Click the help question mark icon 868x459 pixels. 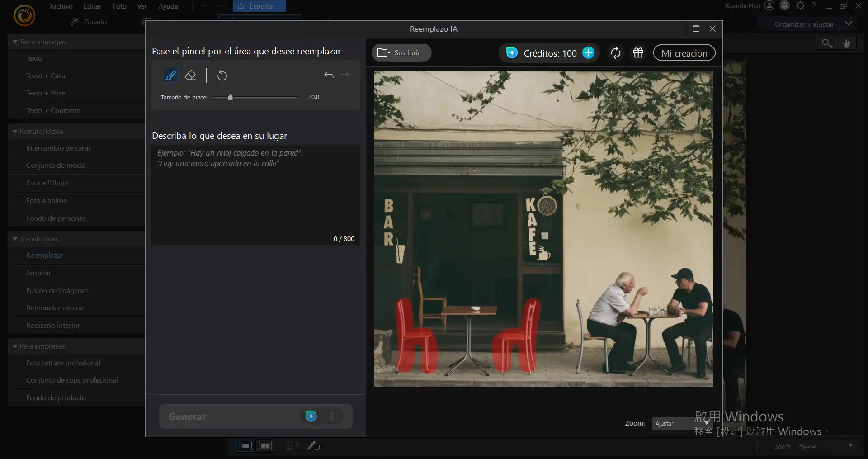pyautogui.click(x=814, y=5)
